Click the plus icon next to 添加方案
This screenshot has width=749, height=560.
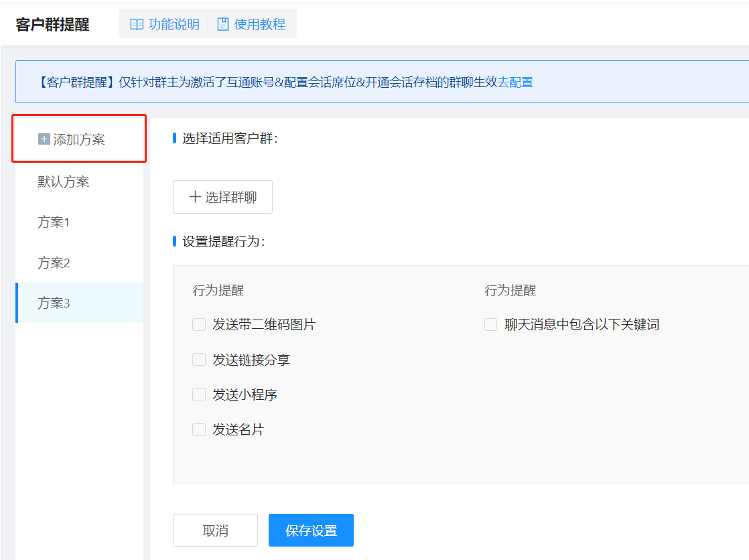pyautogui.click(x=44, y=139)
